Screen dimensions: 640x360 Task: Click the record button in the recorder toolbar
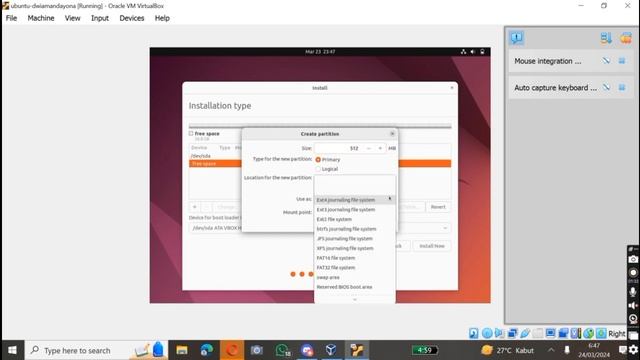tap(633, 273)
